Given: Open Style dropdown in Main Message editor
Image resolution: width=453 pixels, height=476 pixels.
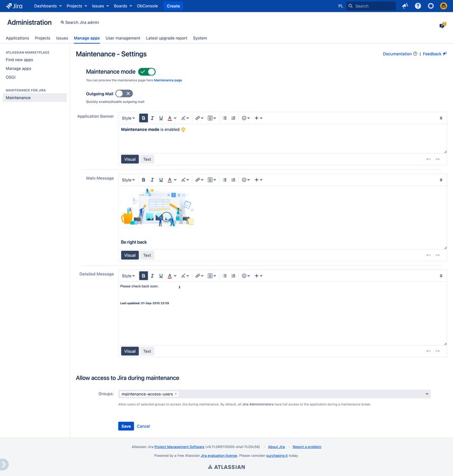Looking at the screenshot, I should click(x=128, y=180).
